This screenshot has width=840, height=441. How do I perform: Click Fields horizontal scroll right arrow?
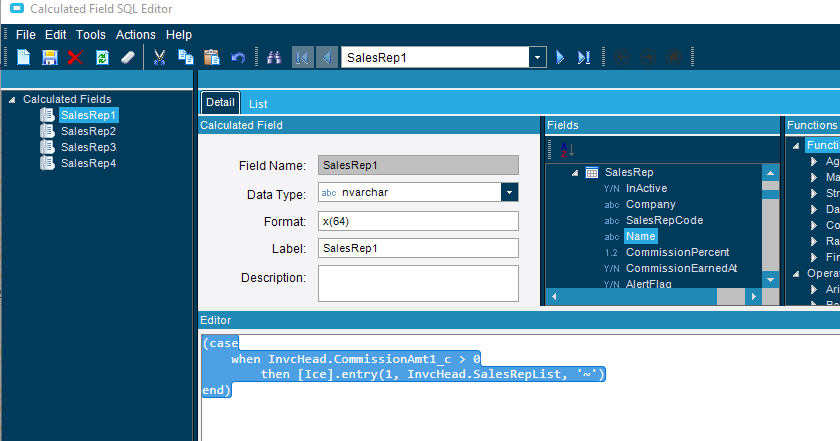(x=754, y=296)
